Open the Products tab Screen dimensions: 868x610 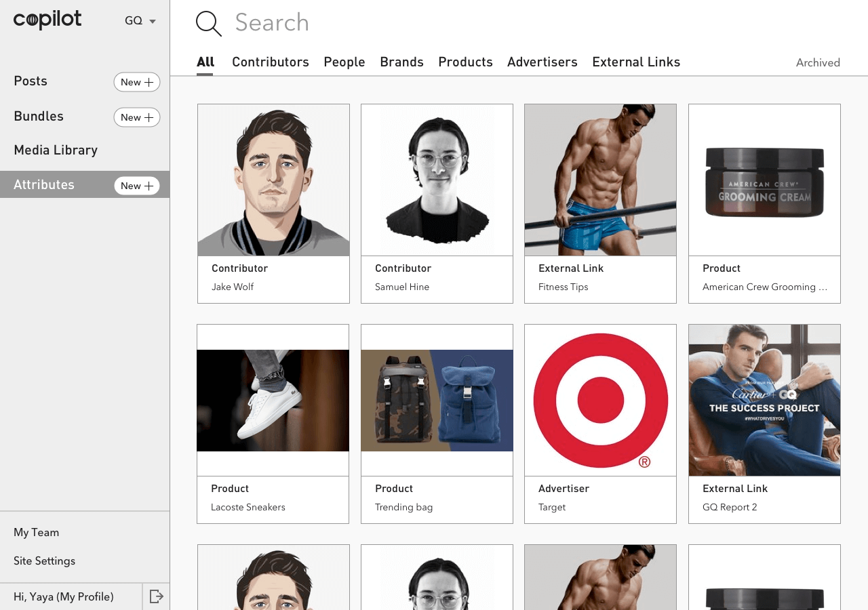pyautogui.click(x=465, y=62)
